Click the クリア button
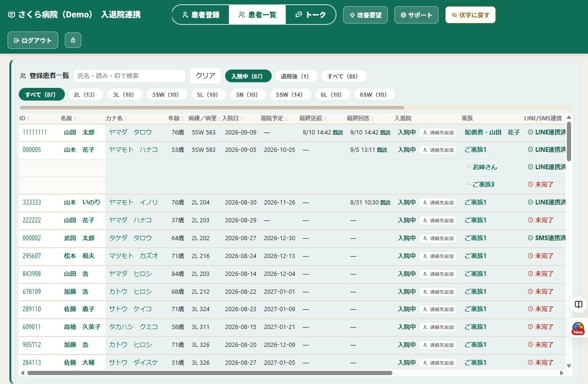 click(x=205, y=76)
